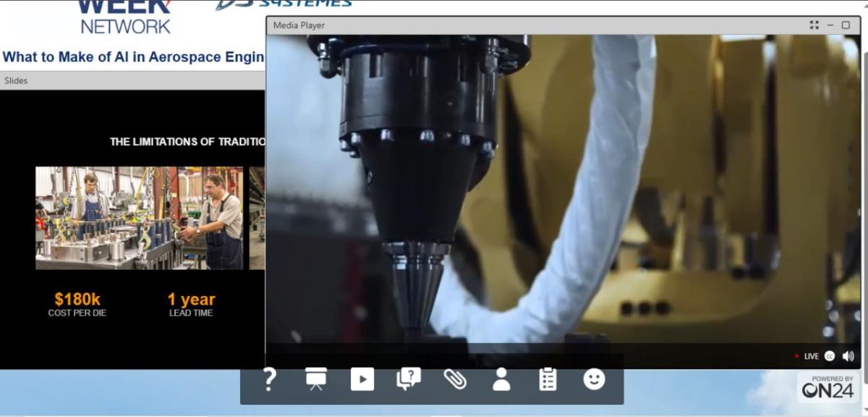Open the paperclip Resources widget

pos(455,379)
